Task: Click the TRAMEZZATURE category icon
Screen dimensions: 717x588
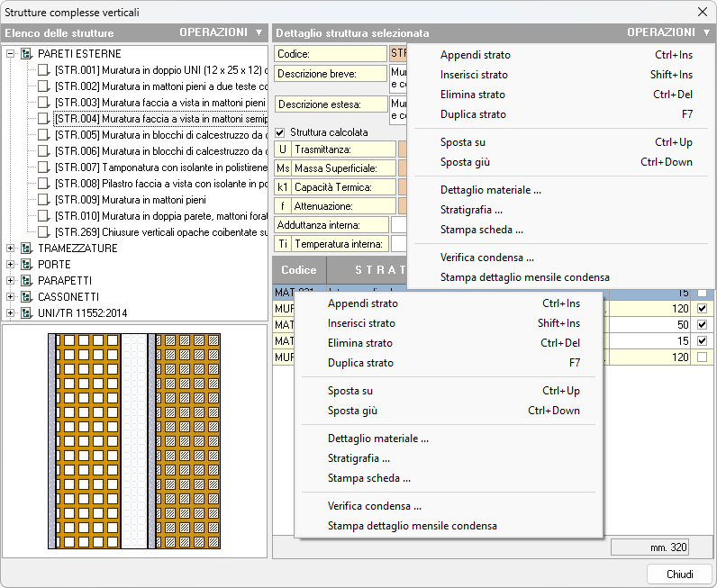Action: [x=26, y=249]
